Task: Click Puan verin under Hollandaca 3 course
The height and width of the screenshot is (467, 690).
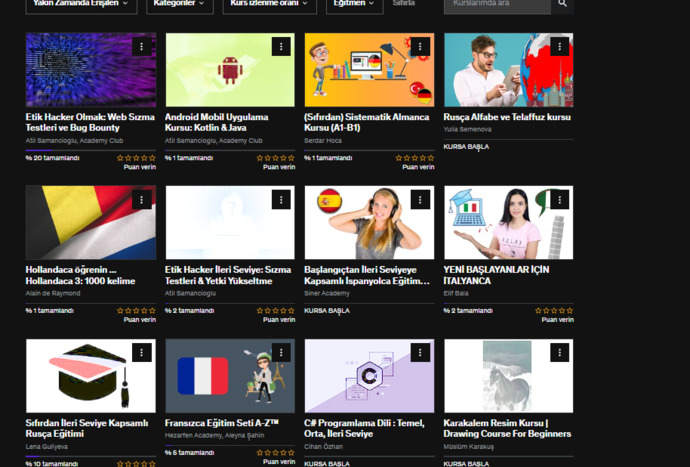Action: click(139, 320)
